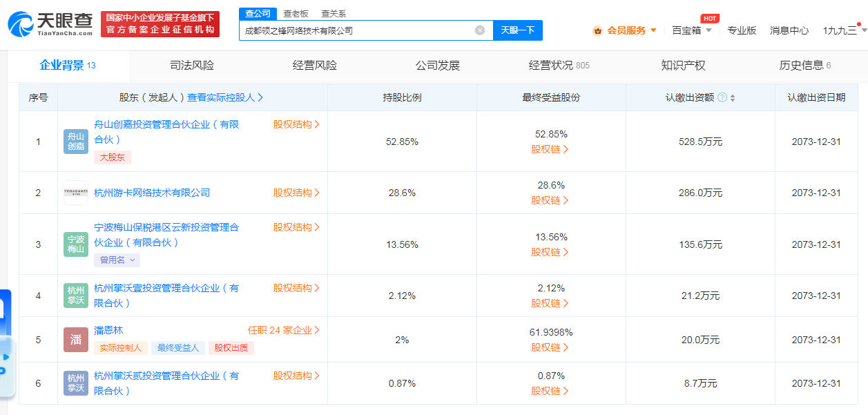Switch to 查老板 search tab
Viewport: 868px width, 415px height.
(296, 14)
